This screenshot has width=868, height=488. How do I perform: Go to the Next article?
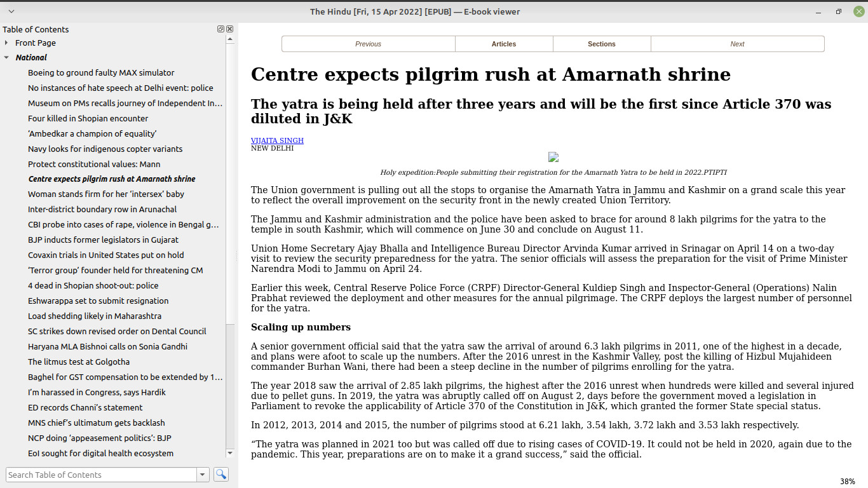pos(738,44)
